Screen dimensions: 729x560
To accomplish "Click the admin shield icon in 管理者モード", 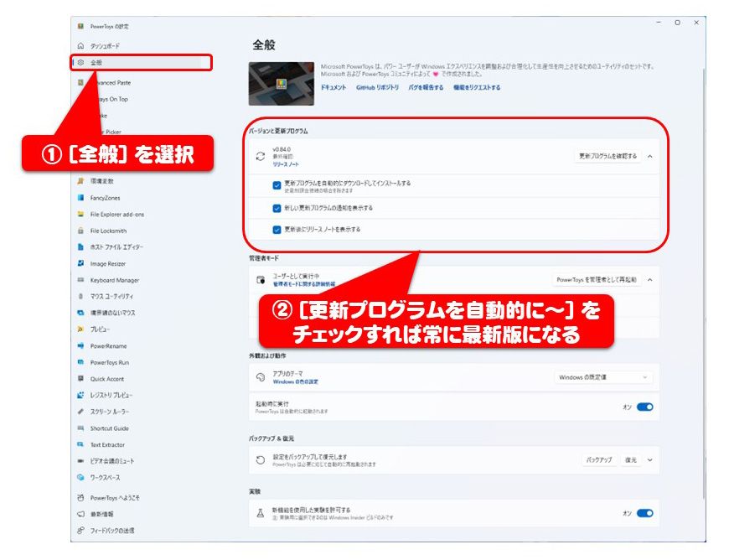I will pyautogui.click(x=261, y=279).
